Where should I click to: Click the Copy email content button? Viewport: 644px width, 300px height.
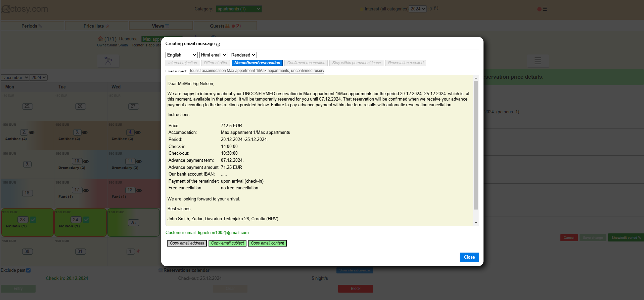[x=267, y=243]
